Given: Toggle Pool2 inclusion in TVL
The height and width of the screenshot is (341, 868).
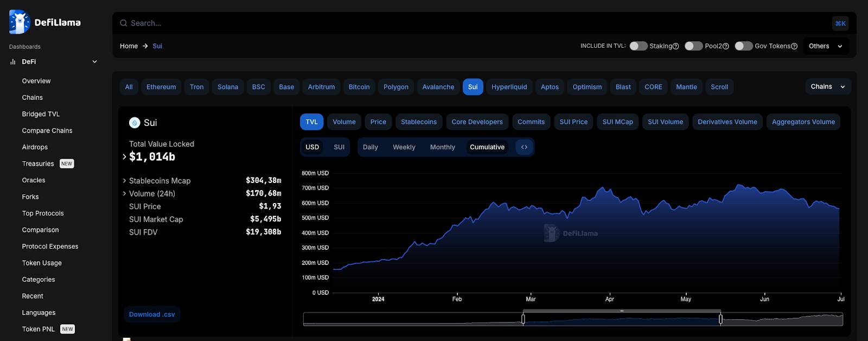Looking at the screenshot, I should (694, 46).
